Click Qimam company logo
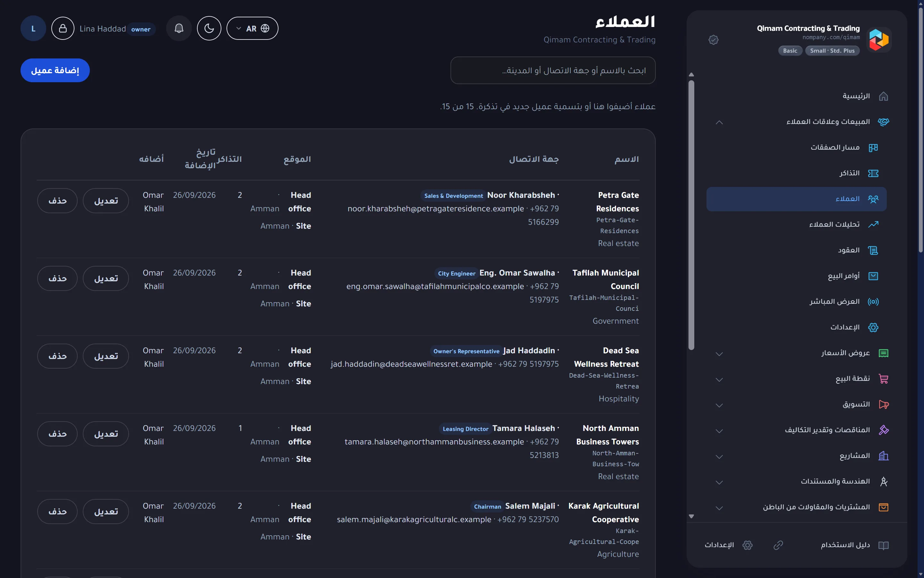The height and width of the screenshot is (578, 924). click(879, 39)
